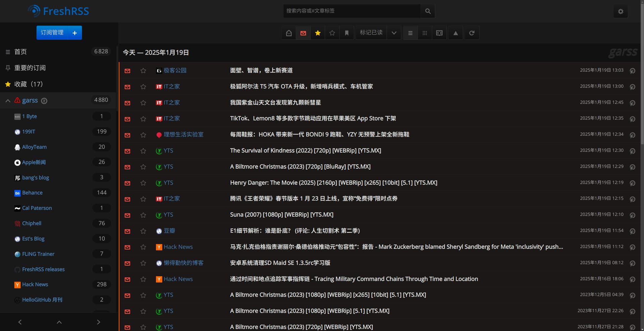Go to previous article with left arrow
Screen dimensions: 644x331
point(20,322)
